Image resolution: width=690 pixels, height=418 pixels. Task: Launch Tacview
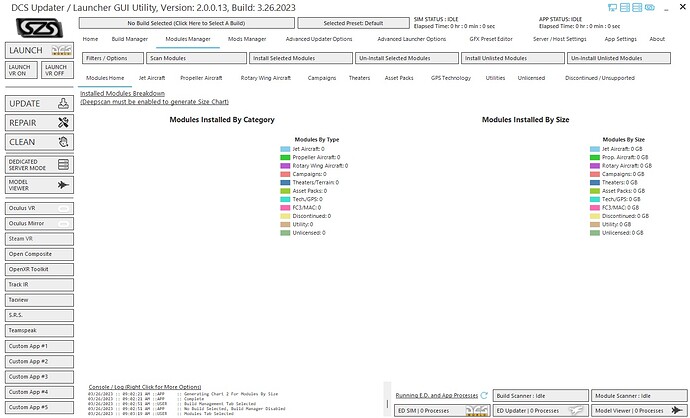click(39, 300)
